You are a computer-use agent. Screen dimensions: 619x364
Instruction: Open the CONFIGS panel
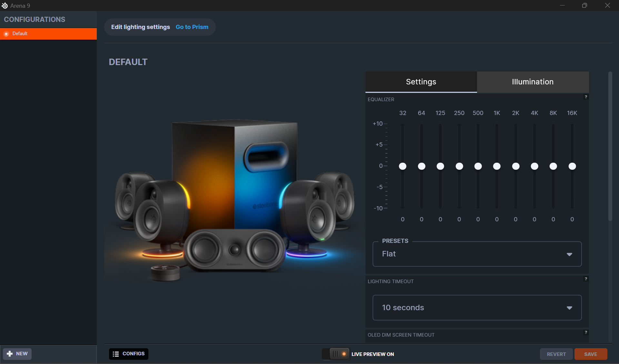(129, 354)
